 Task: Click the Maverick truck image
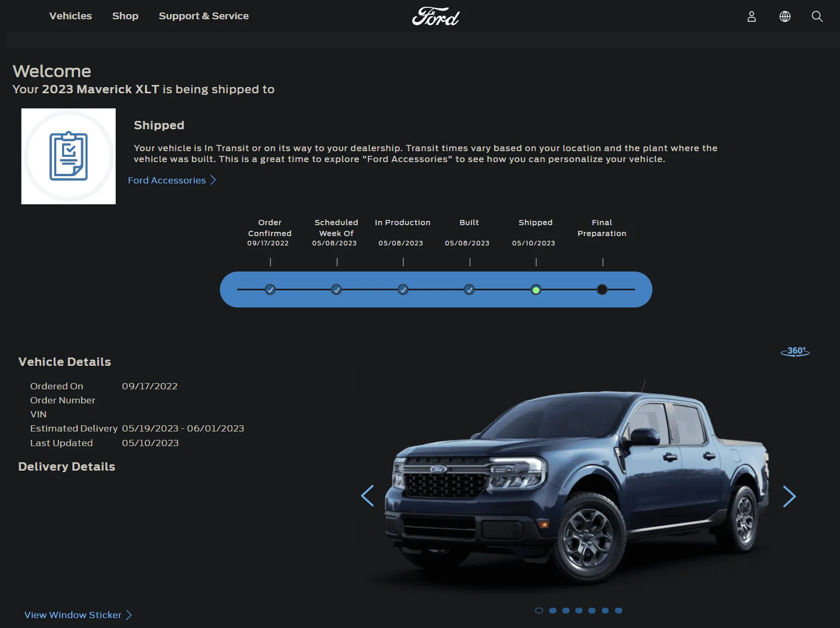pyautogui.click(x=577, y=485)
